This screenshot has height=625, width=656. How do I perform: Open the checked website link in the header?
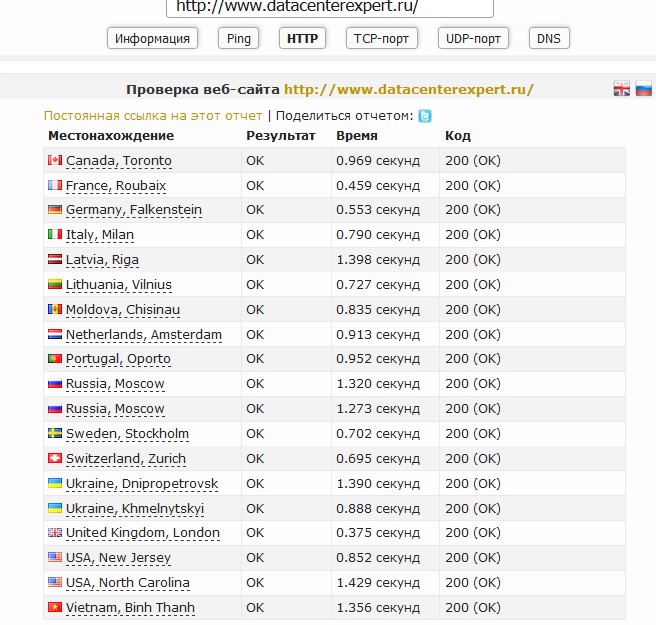point(409,89)
